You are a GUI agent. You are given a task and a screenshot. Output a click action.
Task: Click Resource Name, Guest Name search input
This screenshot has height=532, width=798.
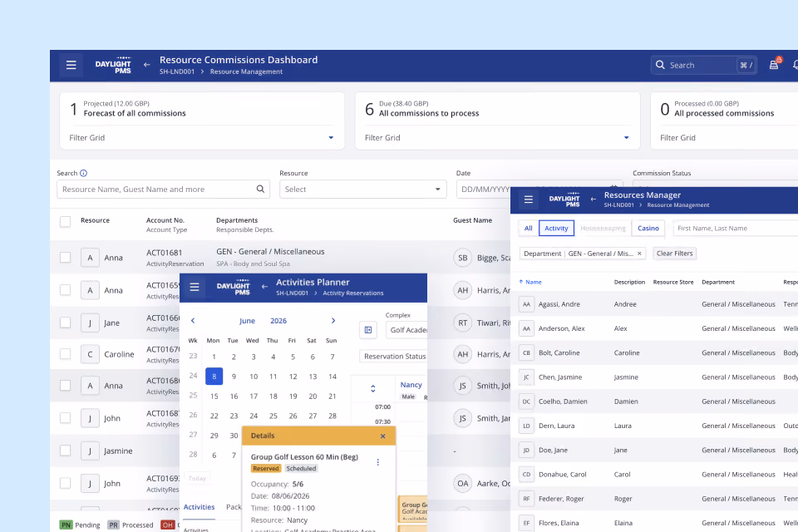[x=163, y=190]
